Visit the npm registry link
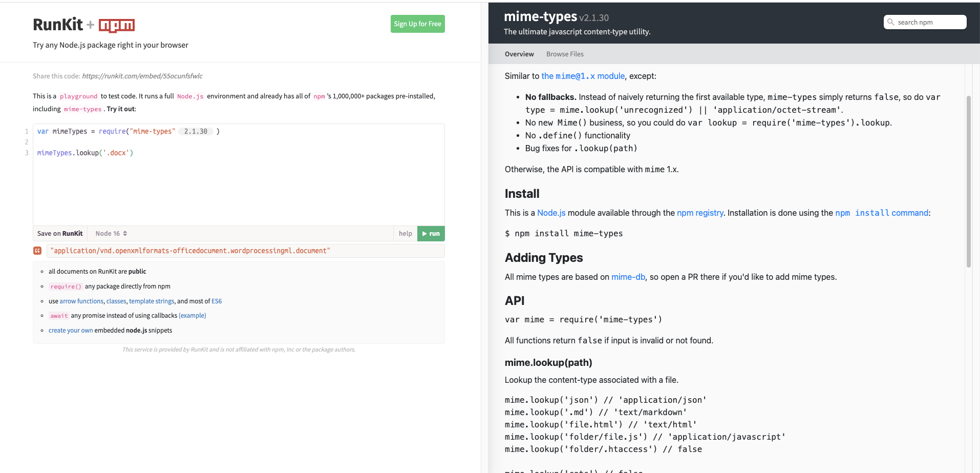Screen dimensions: 980x473 (x=700, y=213)
